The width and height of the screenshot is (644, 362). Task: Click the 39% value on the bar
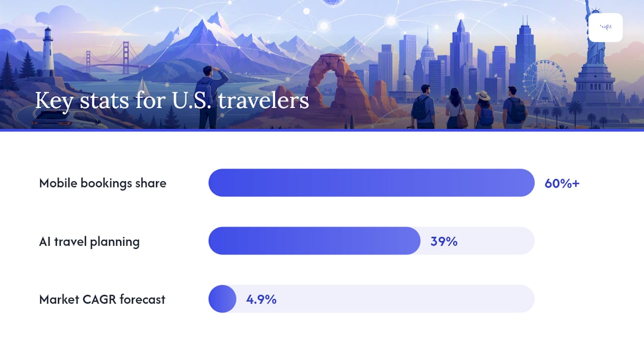[x=444, y=241]
